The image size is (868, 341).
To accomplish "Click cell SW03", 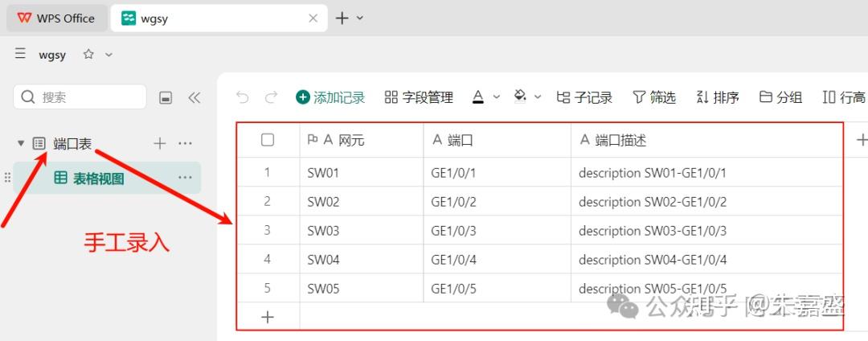I will 362,230.
